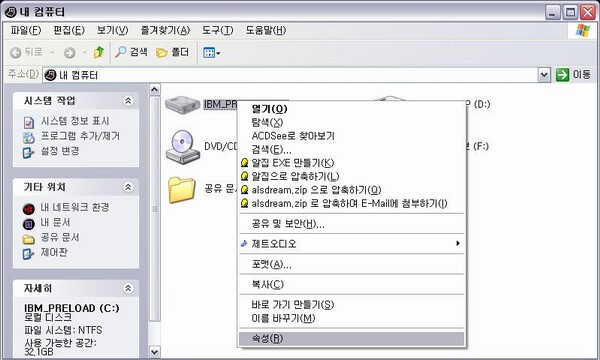Viewport: 600px width, 360px height.
Task: Click the Windows flag logo
Action: (x=582, y=30)
